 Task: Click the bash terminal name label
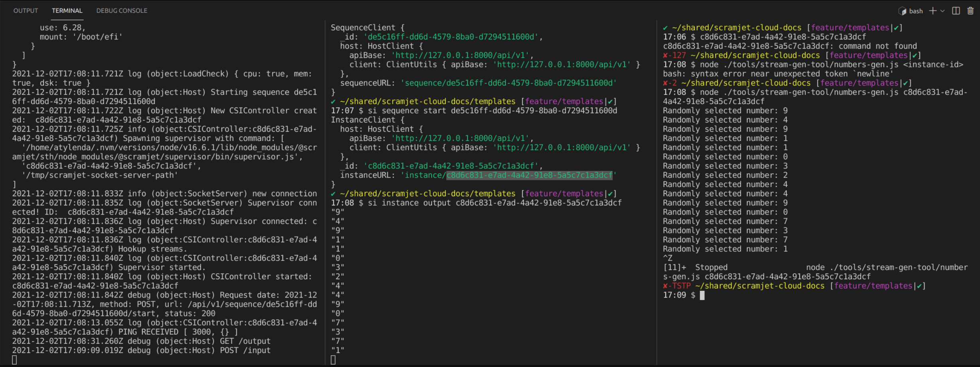tap(916, 11)
